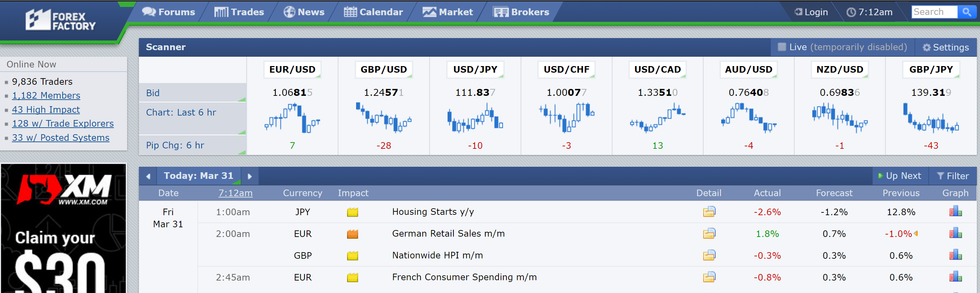Open the NZD/USD pair selector
Image resolution: width=980 pixels, height=293 pixels.
(x=840, y=70)
